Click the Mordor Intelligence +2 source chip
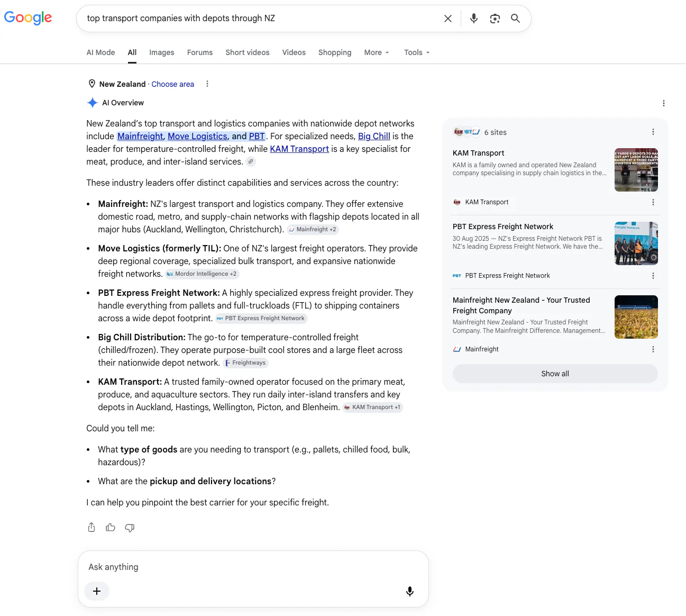686x616 pixels. click(202, 274)
